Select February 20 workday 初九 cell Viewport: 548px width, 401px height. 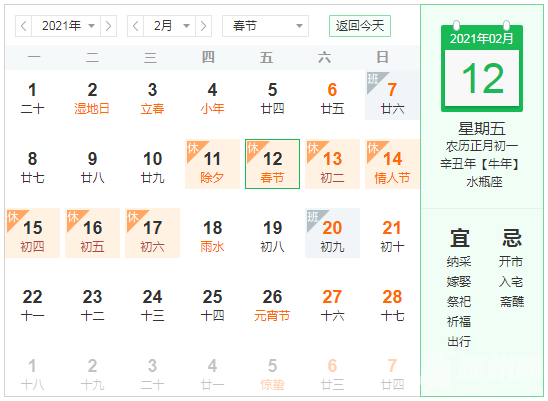tap(332, 233)
